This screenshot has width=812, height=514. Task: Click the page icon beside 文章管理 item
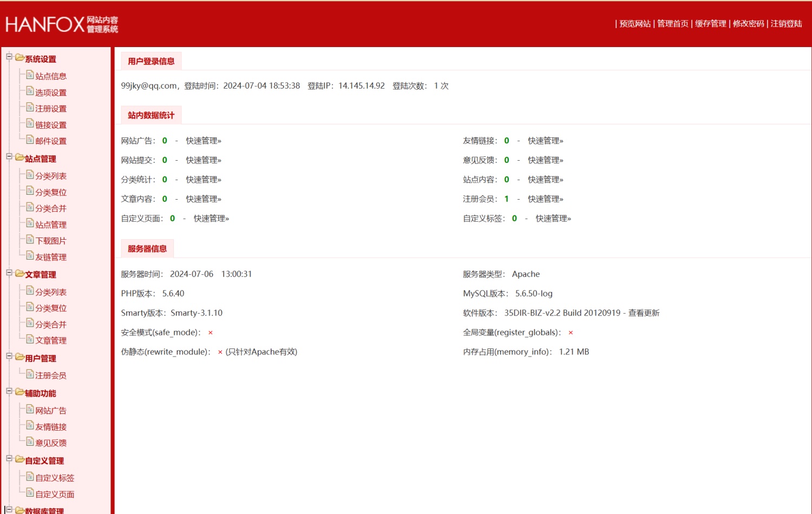click(30, 339)
